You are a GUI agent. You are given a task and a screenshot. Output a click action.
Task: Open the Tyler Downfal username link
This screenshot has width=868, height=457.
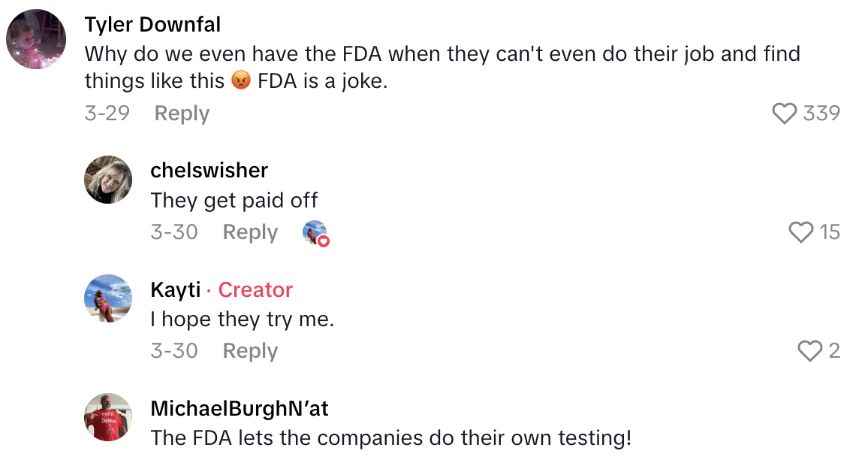point(152,25)
